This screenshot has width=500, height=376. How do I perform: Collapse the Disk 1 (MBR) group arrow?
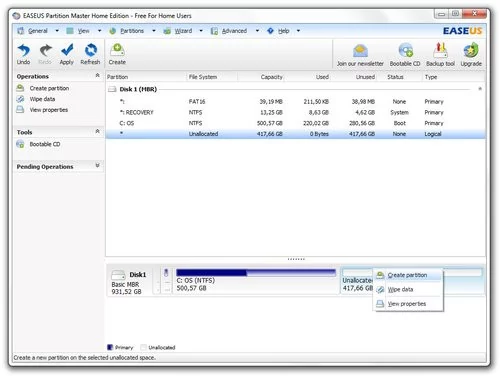pos(480,89)
